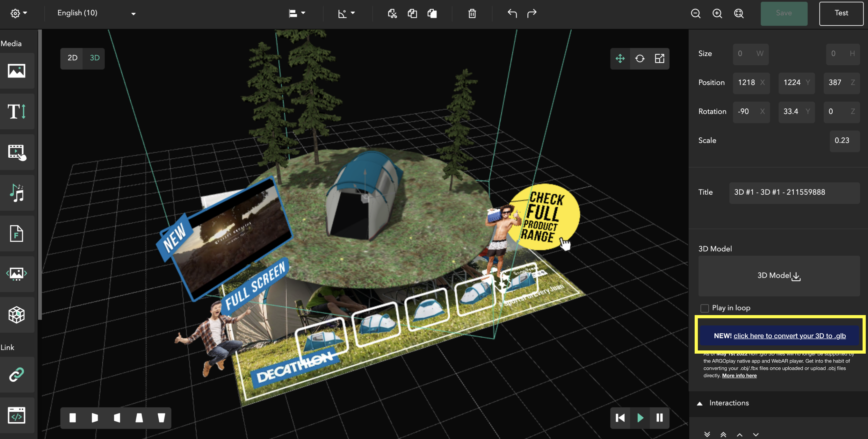Edit the Position Y value 1224

click(797, 83)
